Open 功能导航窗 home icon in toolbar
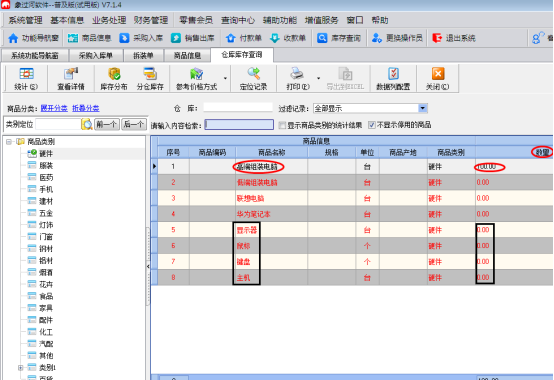Screen dimensions: 554x380 [13, 38]
